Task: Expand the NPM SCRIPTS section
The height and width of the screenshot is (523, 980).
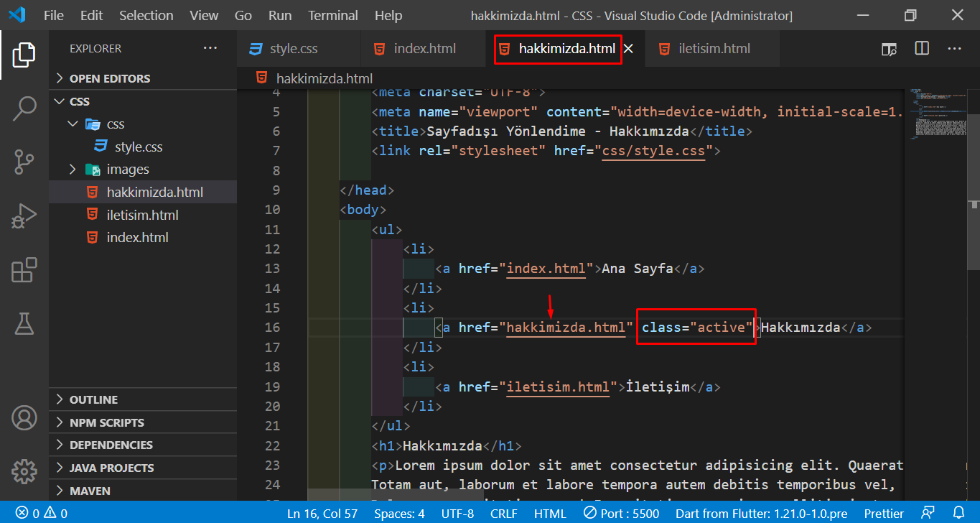Action: [x=106, y=422]
